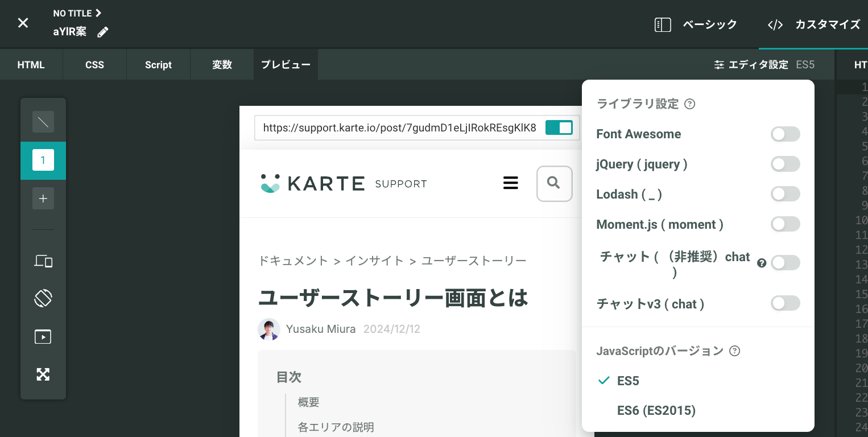Turn on the jQuery library switch
This screenshot has height=437, width=868.
(785, 164)
